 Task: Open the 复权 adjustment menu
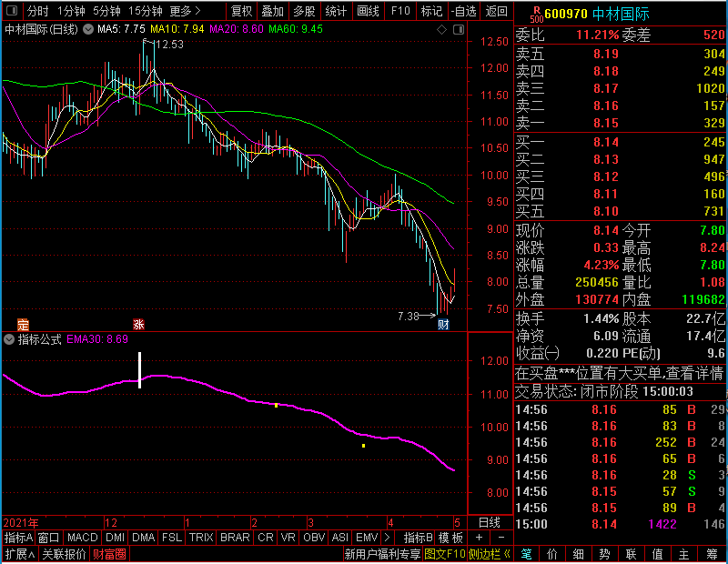click(241, 11)
